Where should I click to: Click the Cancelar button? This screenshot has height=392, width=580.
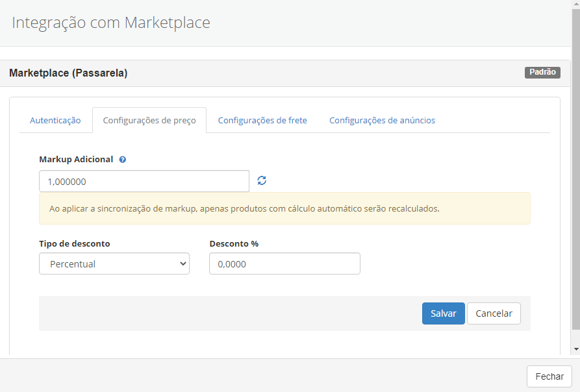pyautogui.click(x=494, y=313)
